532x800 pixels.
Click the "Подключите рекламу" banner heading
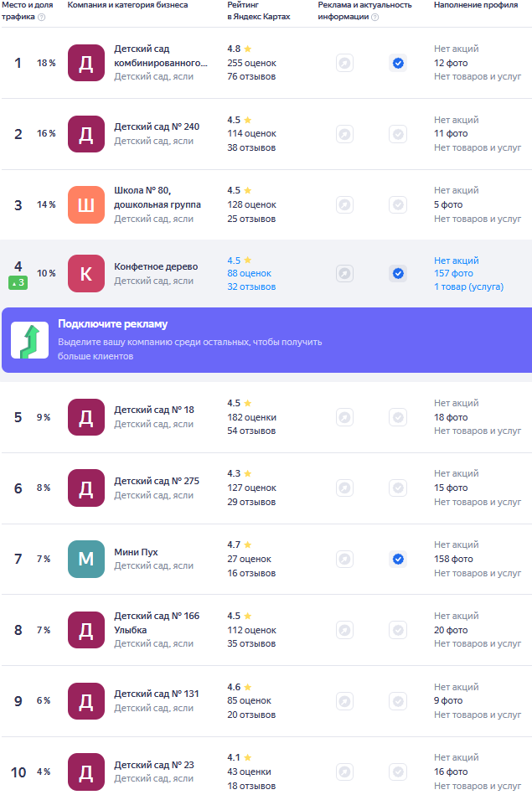[x=112, y=324]
